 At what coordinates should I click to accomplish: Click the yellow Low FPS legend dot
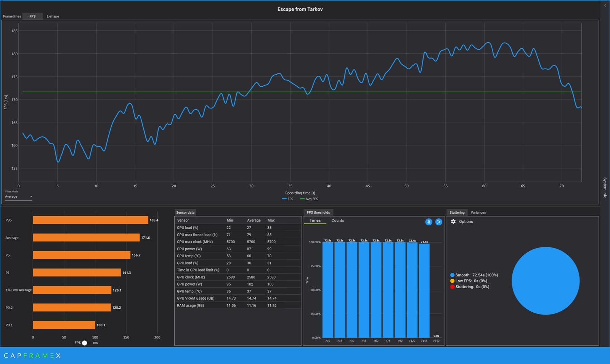click(452, 281)
